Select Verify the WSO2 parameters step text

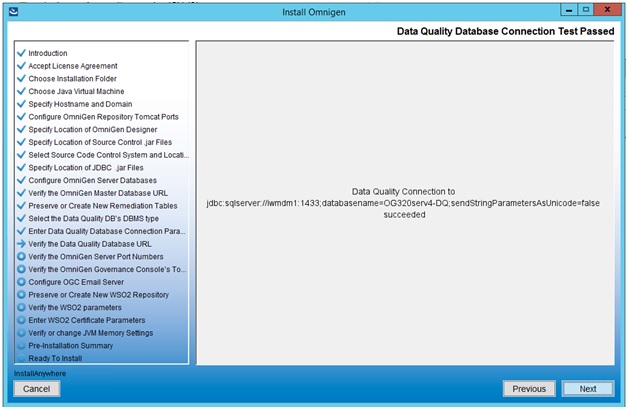coord(75,308)
